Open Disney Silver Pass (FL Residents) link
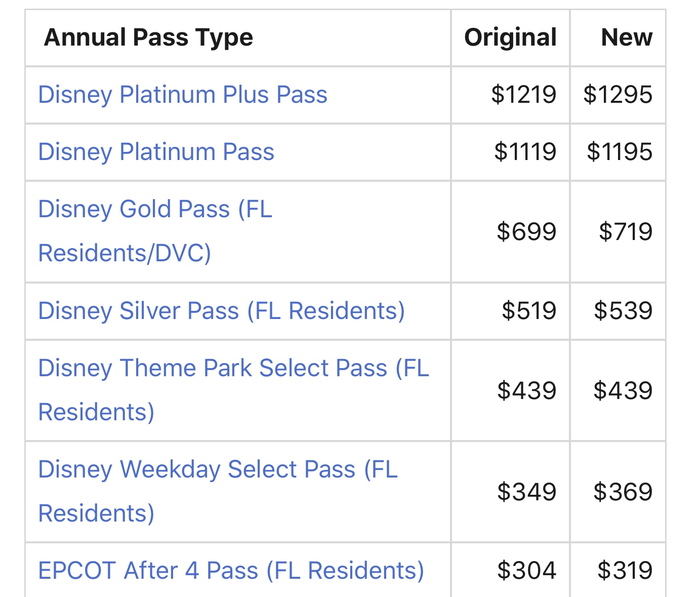This screenshot has width=700, height=597. (x=221, y=311)
